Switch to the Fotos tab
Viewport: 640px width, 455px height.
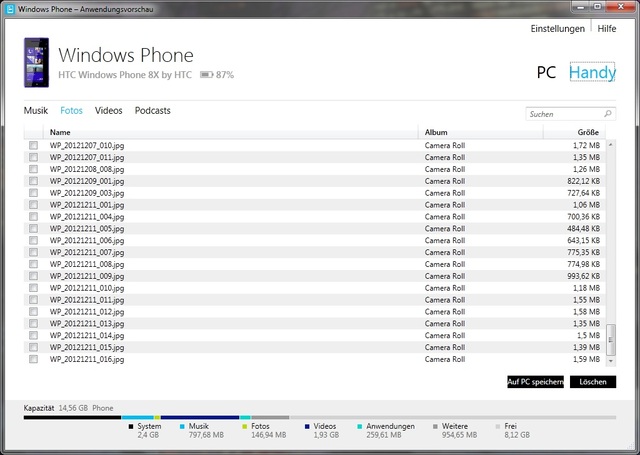(x=71, y=111)
